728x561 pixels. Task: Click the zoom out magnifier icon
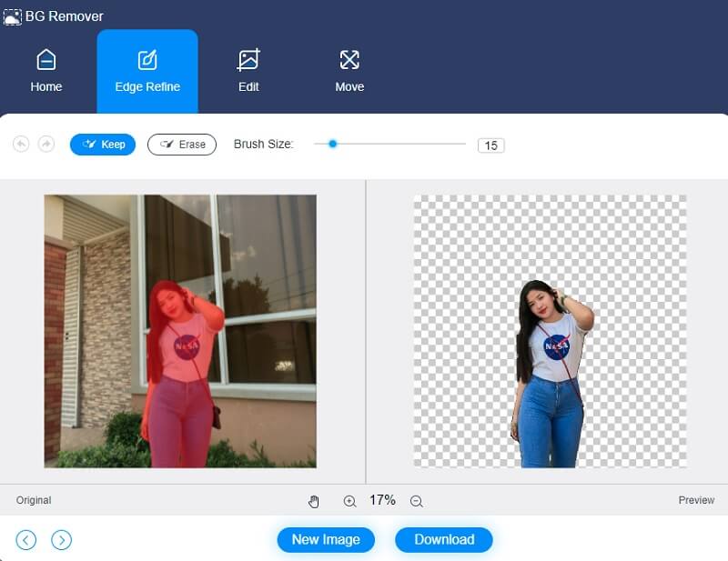pyautogui.click(x=417, y=501)
